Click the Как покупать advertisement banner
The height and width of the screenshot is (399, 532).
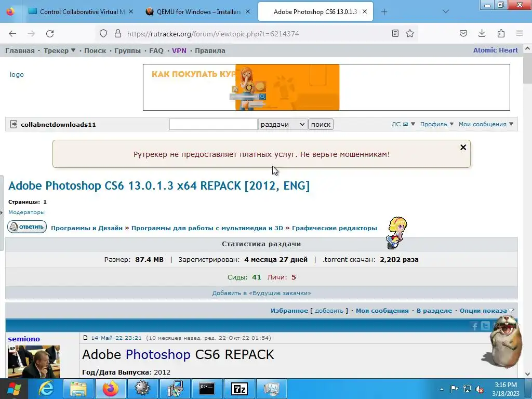pos(326,87)
